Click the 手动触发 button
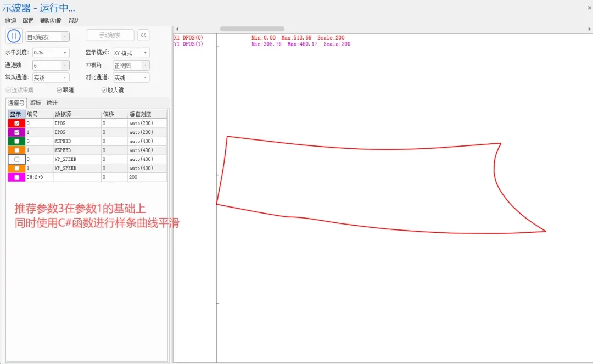Viewport: 593px width, 364px height. pos(110,35)
